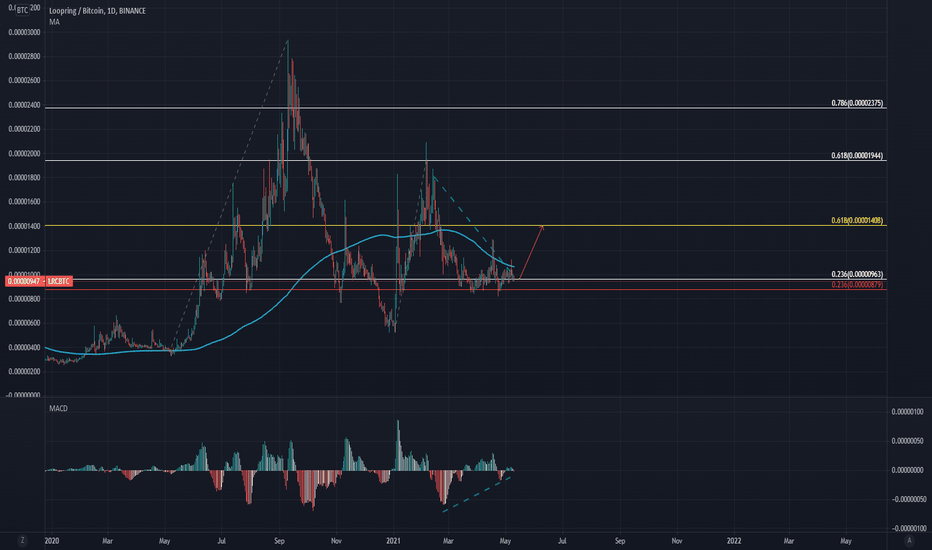Select the yellow 0.618(0.00001408) Fibonacci label
Screen dimensions: 932x550
point(857,221)
